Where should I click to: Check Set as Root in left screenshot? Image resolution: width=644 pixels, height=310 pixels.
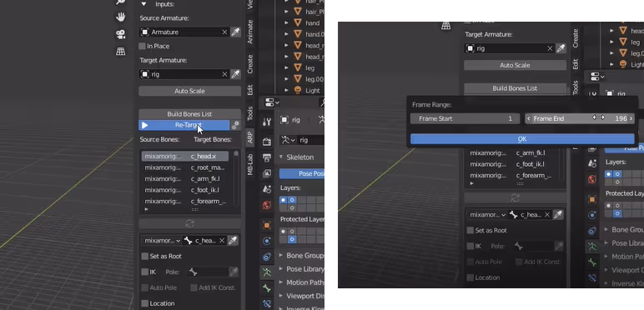click(144, 257)
